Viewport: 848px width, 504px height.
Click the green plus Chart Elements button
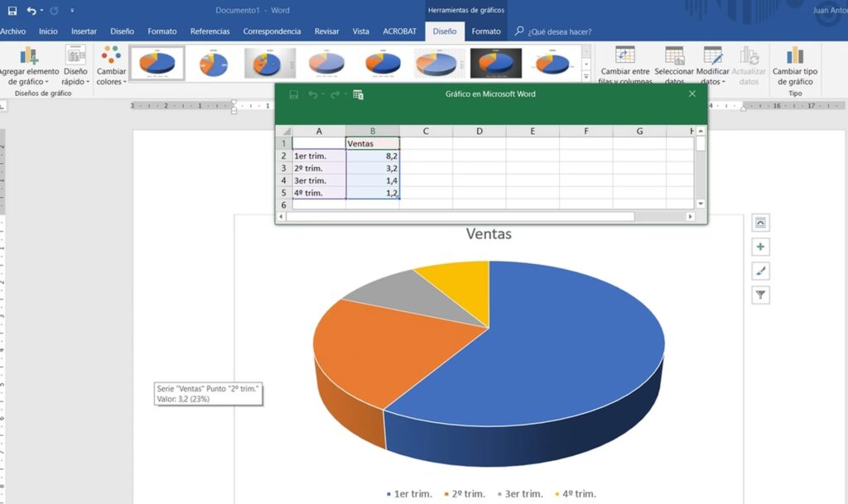(x=760, y=247)
